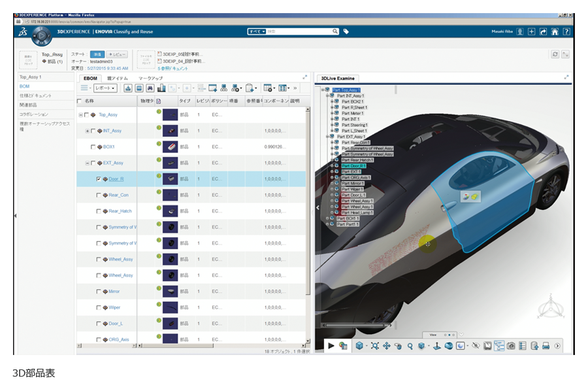Click in the top search input field

coord(299,31)
